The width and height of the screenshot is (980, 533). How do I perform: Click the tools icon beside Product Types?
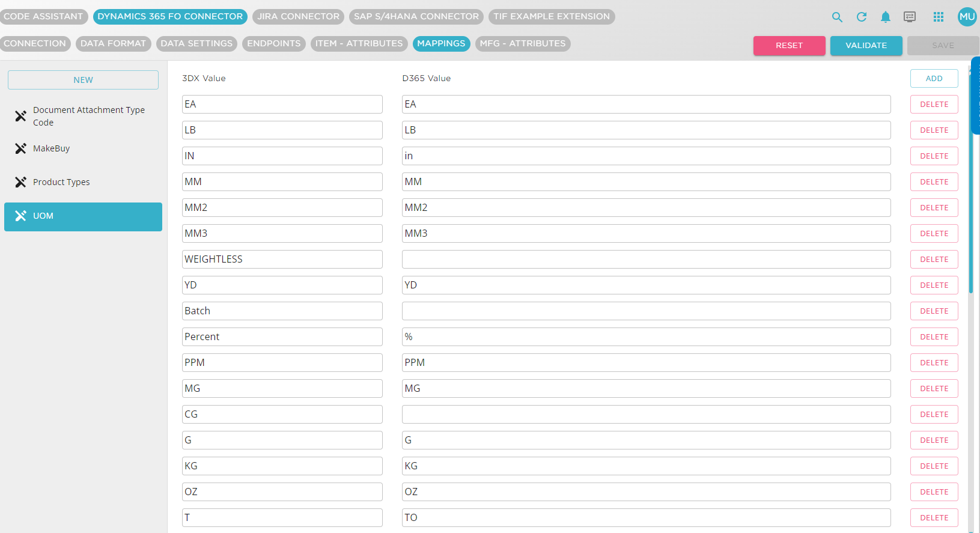point(20,182)
